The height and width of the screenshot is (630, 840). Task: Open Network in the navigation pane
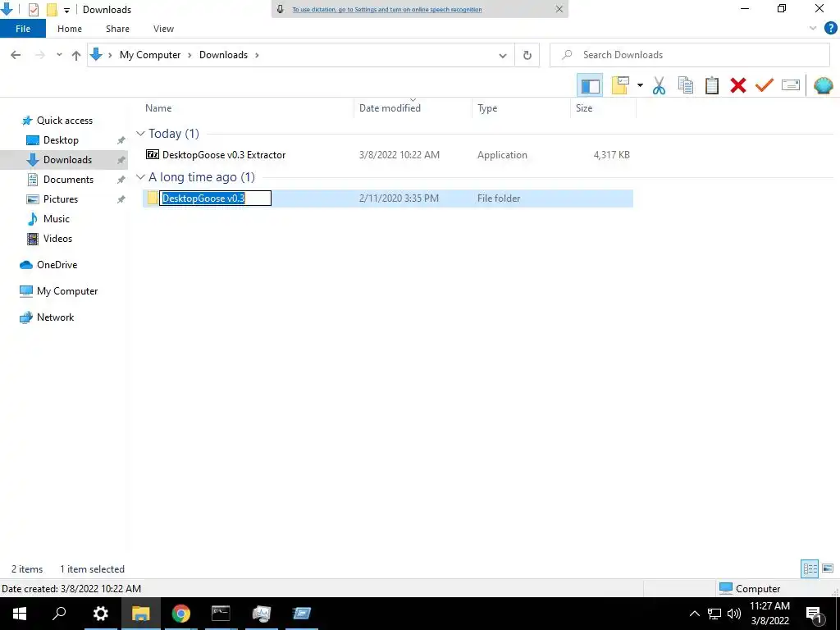[55, 317]
